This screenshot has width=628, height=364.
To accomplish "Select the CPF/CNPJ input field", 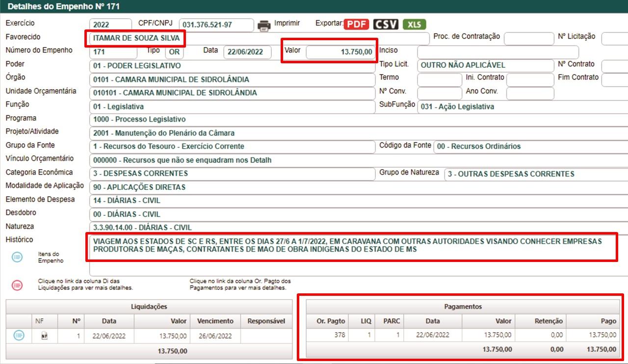I will click(216, 25).
